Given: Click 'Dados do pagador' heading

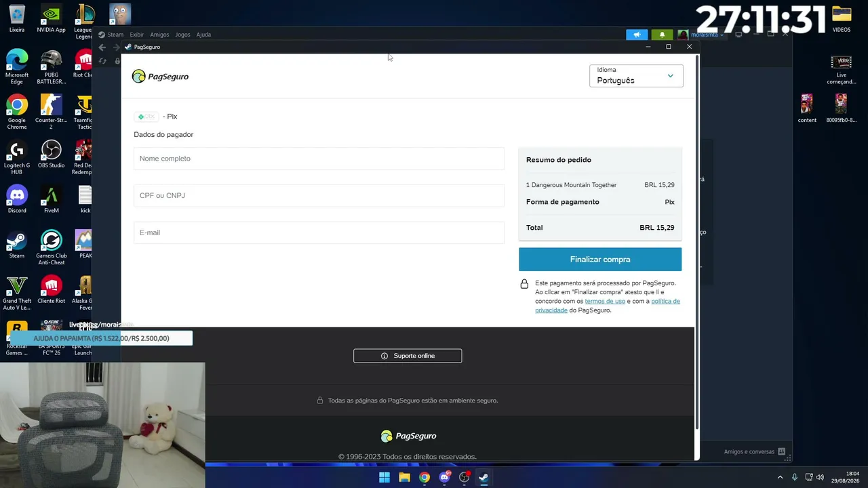Looking at the screenshot, I should (163, 135).
